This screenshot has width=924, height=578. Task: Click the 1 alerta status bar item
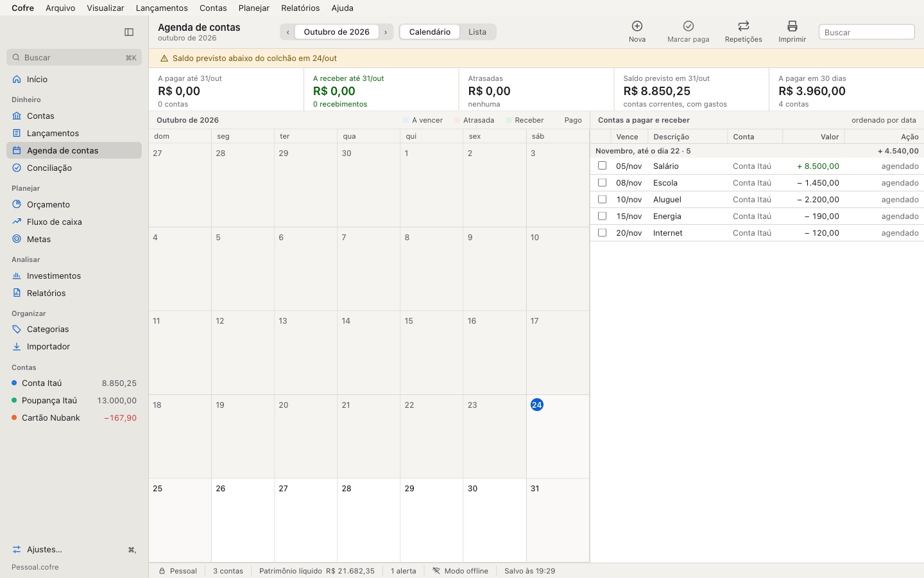point(403,571)
